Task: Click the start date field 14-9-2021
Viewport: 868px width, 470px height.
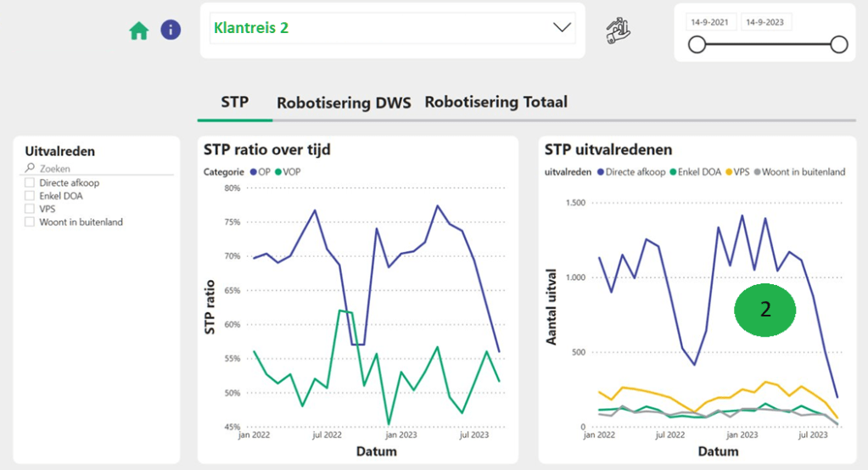Action: click(711, 22)
